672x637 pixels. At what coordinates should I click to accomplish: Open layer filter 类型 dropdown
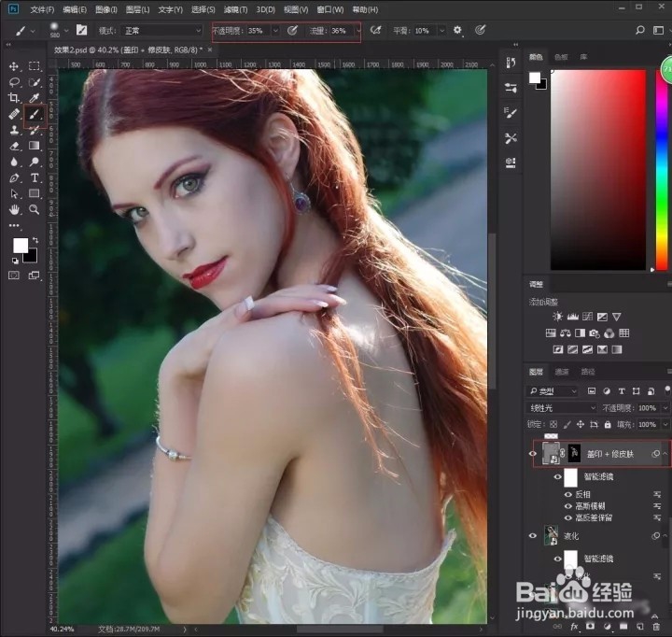click(x=552, y=391)
